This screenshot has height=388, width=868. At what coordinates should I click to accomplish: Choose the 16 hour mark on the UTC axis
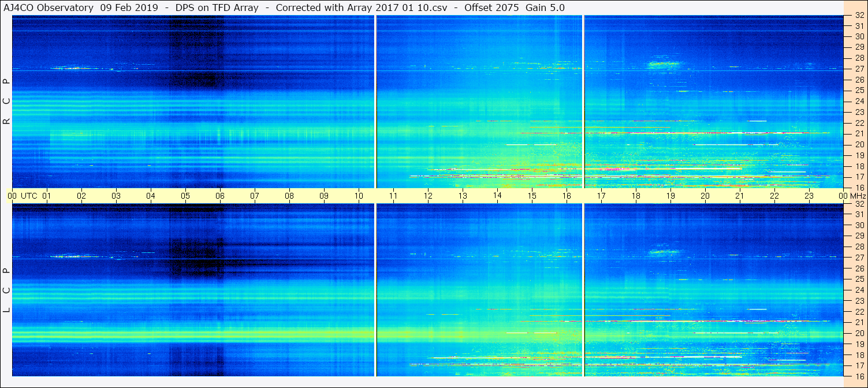click(x=567, y=196)
